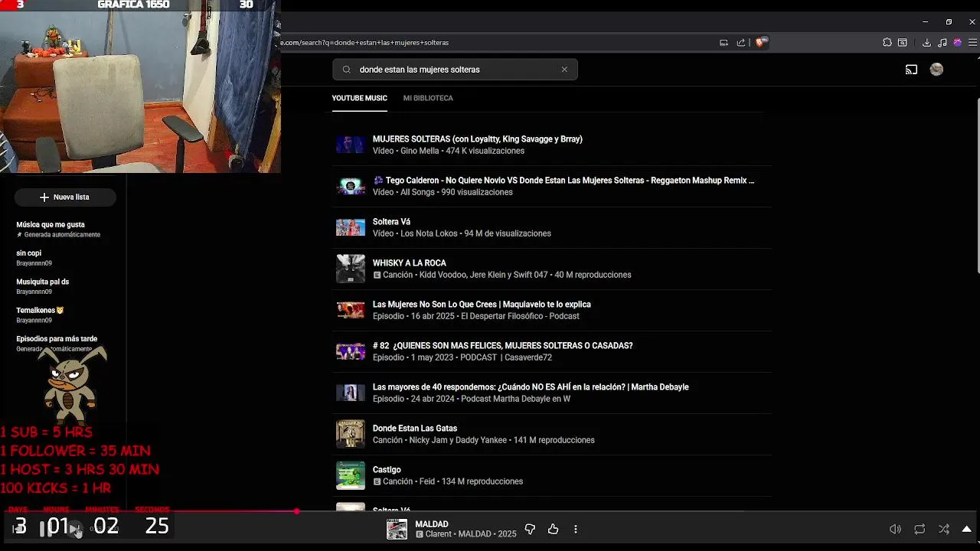Click the MALDAD album art in player bar
The width and height of the screenshot is (980, 551).
397,529
